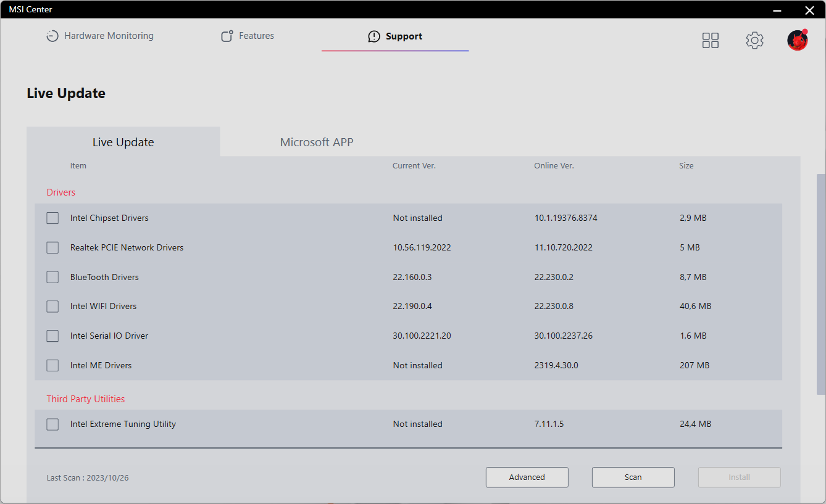Enable the Intel WIFI Drivers checkbox

[52, 306]
